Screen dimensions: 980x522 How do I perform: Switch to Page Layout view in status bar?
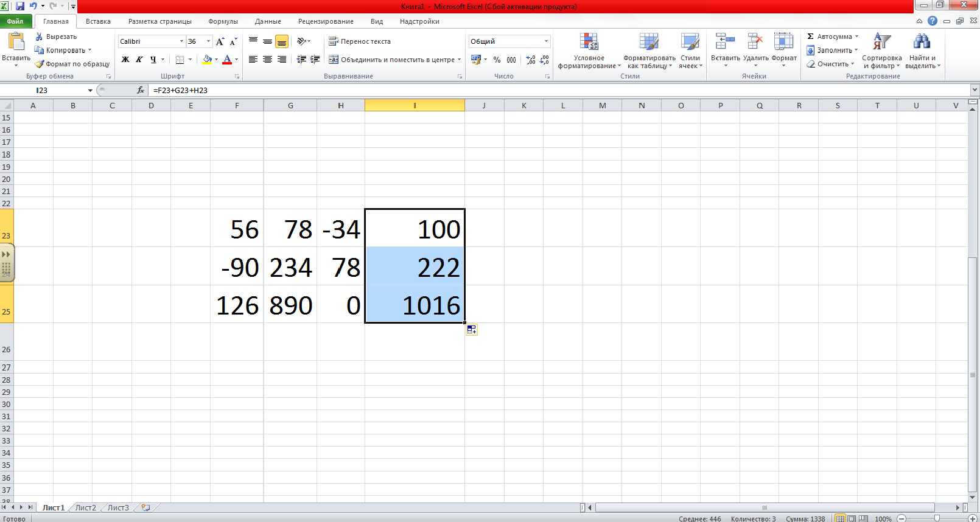pyautogui.click(x=852, y=518)
